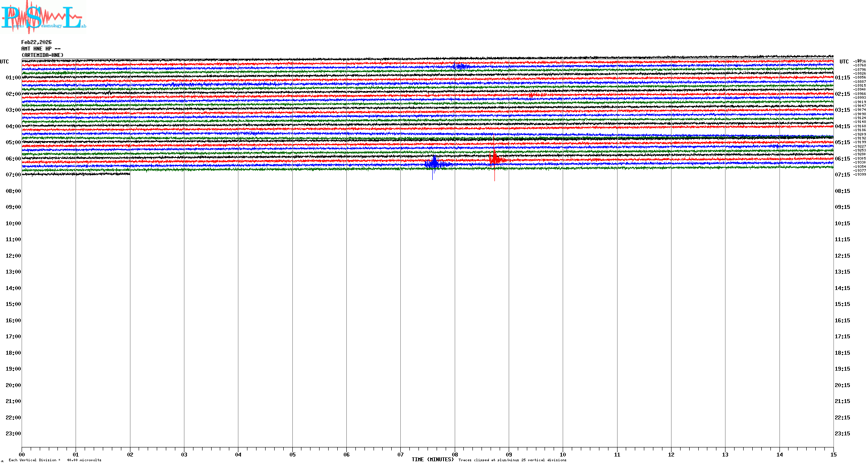Click the (ARTEMIDA-HNE) station name text
The height and width of the screenshot is (466, 868).
(42, 55)
